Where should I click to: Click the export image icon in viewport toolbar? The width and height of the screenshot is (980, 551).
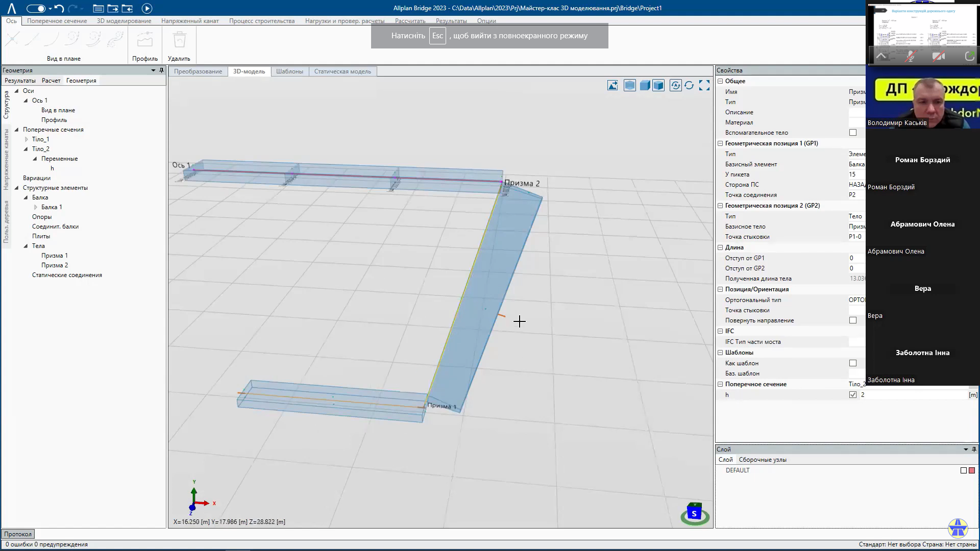coord(612,86)
